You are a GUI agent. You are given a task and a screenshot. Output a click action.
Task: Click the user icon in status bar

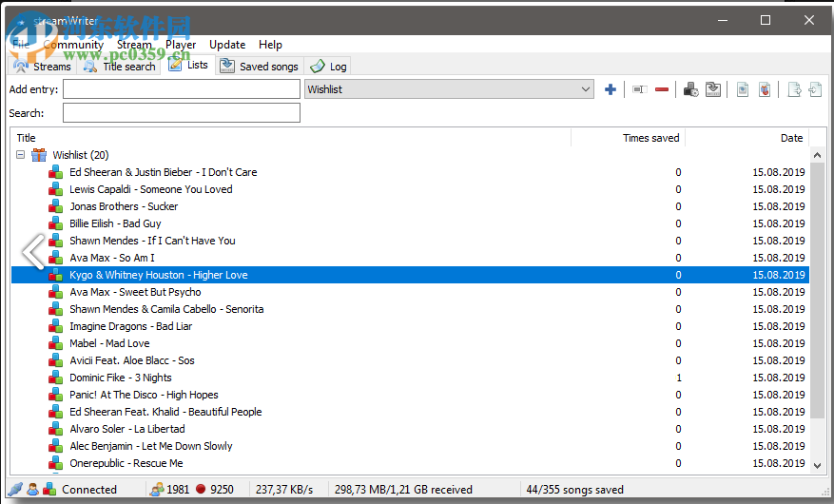[x=33, y=489]
